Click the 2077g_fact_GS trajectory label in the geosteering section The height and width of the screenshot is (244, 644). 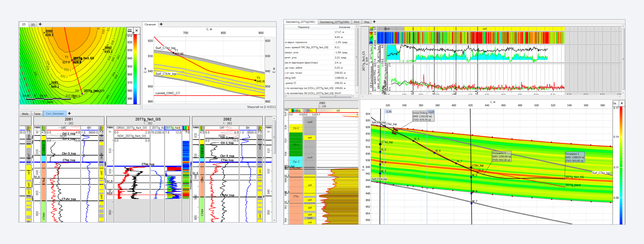574,177
